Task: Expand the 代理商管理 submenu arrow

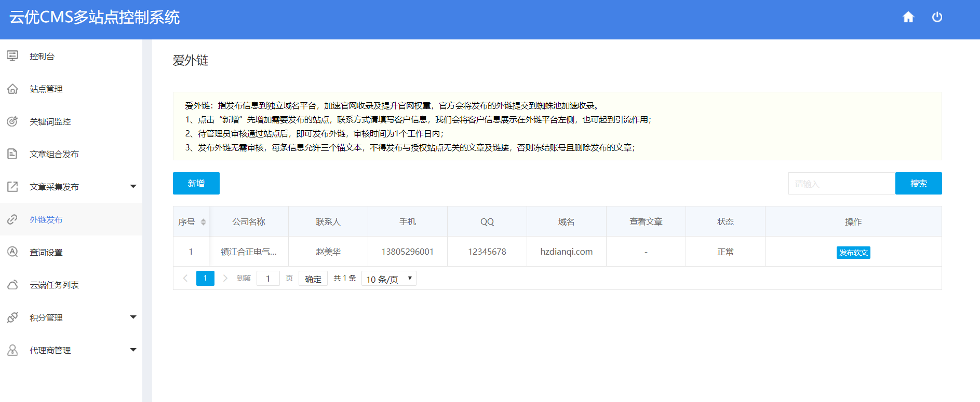Action: (x=133, y=350)
